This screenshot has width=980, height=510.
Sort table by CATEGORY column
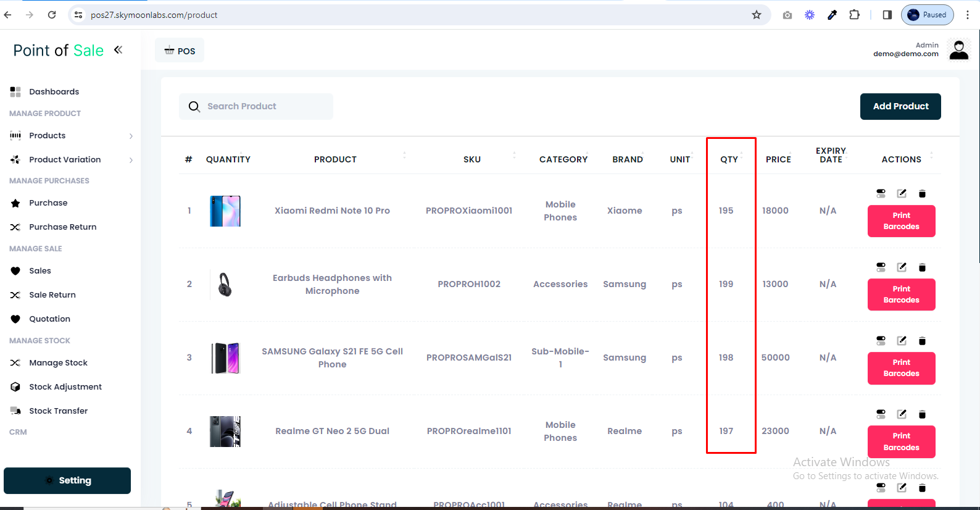(x=563, y=159)
